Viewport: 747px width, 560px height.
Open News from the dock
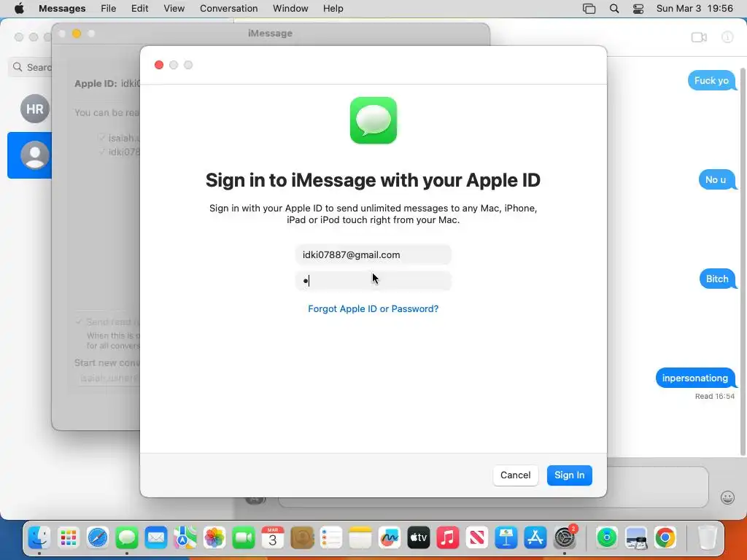[477, 538]
